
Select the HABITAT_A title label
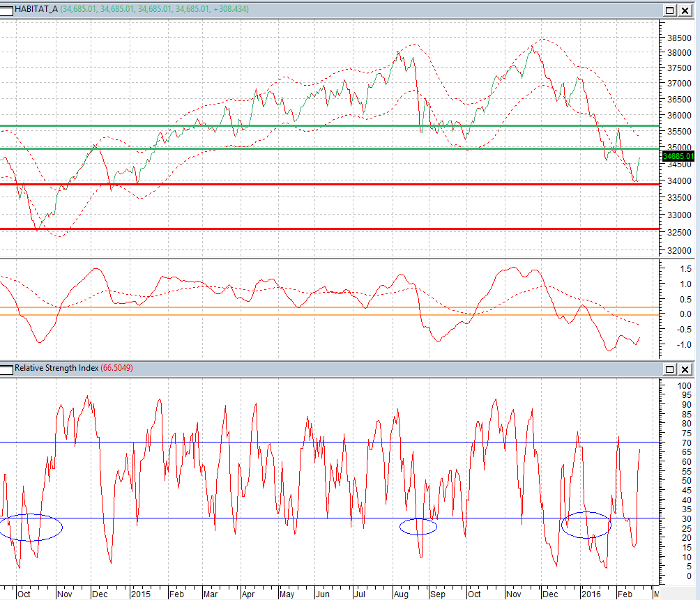coord(36,9)
